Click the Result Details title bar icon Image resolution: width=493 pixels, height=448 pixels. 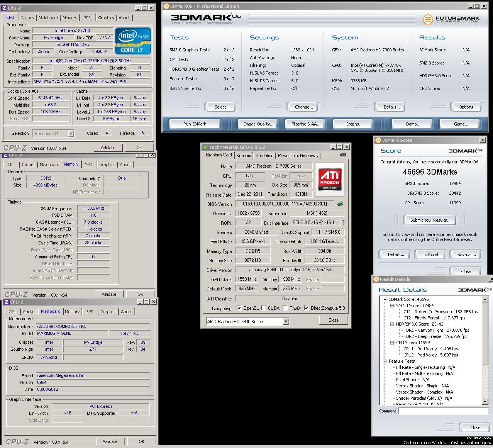coord(376,279)
